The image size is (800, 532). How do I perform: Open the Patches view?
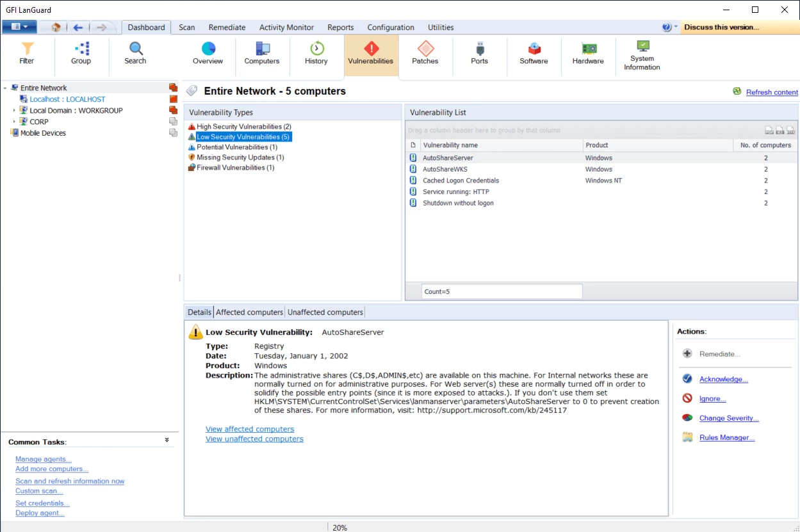click(425, 54)
